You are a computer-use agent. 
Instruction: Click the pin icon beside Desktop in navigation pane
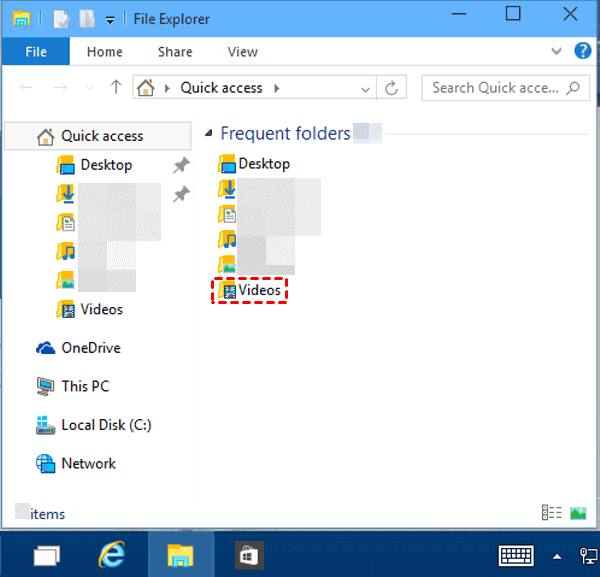pyautogui.click(x=181, y=165)
